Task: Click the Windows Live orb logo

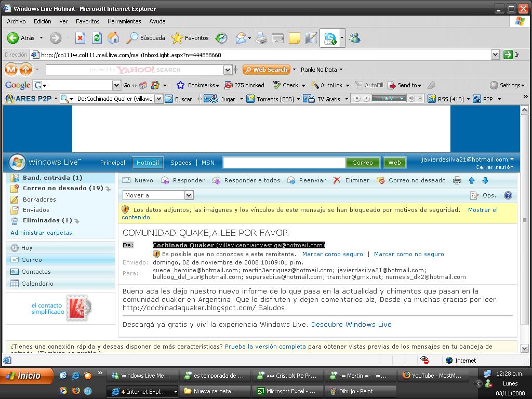Action: [x=17, y=162]
